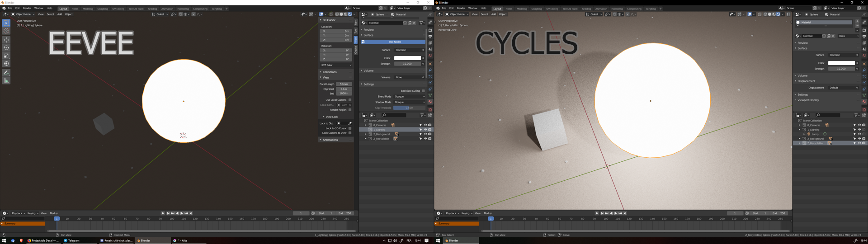Switch CYCLES viewport to material preview shading
Image resolution: width=868 pixels, height=244 pixels.
tap(774, 14)
